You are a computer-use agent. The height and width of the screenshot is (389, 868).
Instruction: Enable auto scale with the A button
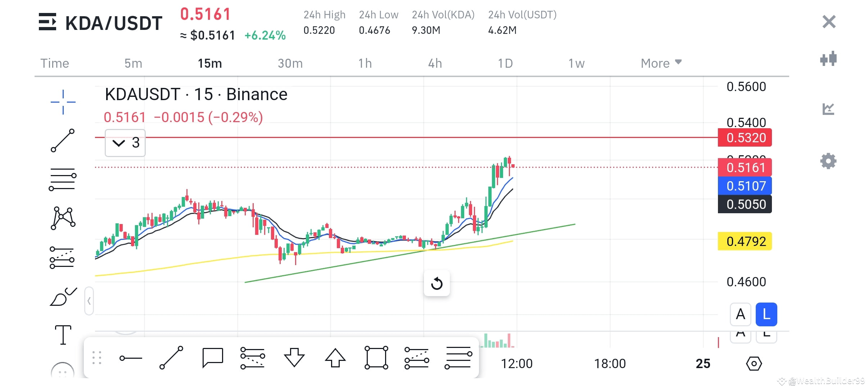[740, 314]
